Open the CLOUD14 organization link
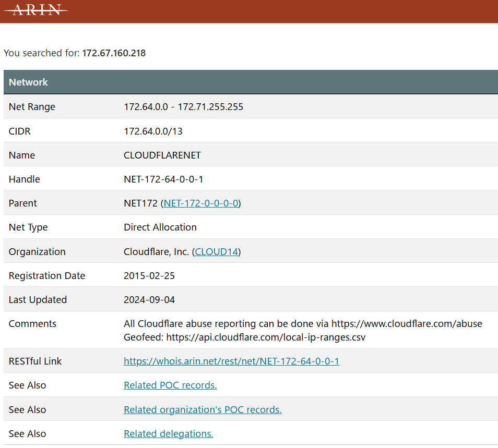Screen dimensions: 498x448 click(217, 252)
